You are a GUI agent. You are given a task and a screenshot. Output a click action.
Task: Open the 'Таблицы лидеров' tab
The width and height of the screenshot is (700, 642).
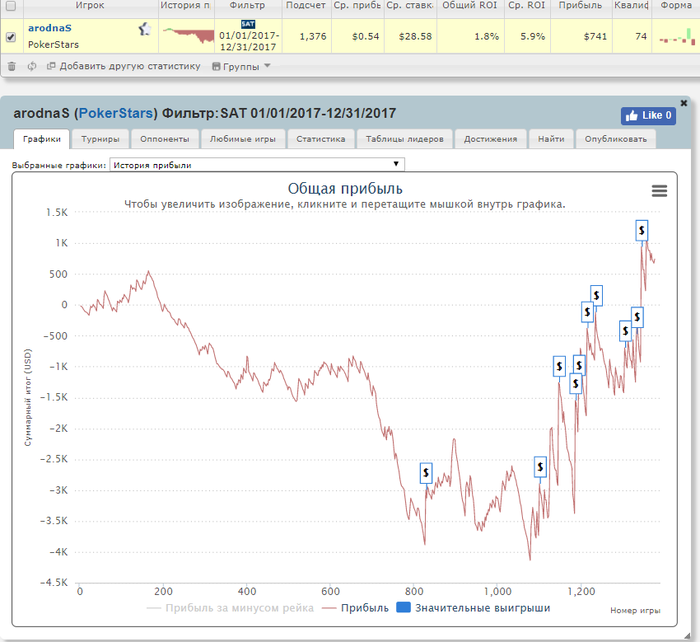click(x=404, y=139)
